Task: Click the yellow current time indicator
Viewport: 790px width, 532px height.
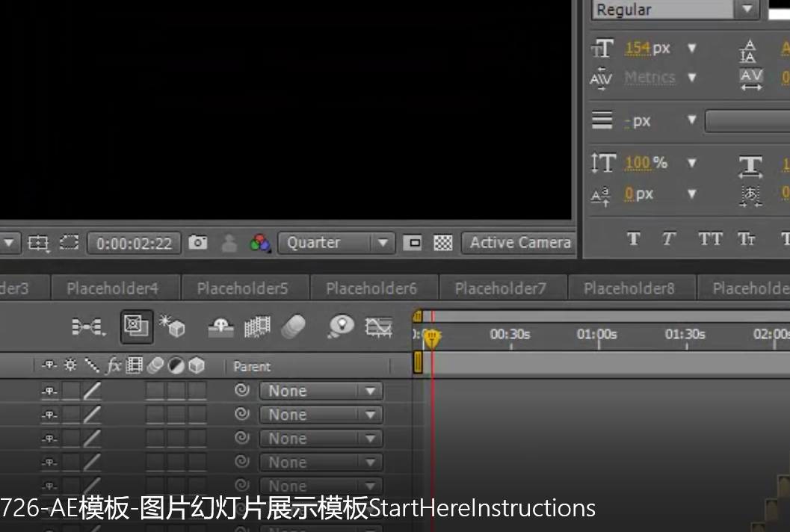Action: pos(432,338)
